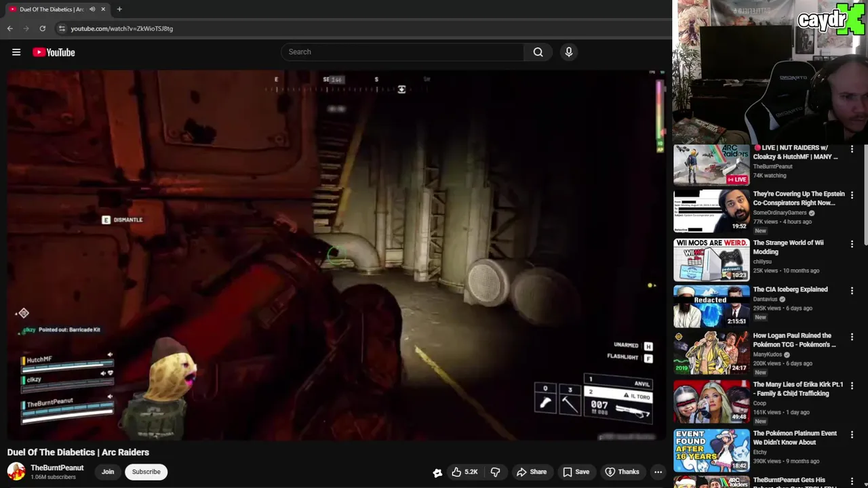Click the SomeOrdinaryGamers channel name
The image size is (868, 488).
[780, 213]
